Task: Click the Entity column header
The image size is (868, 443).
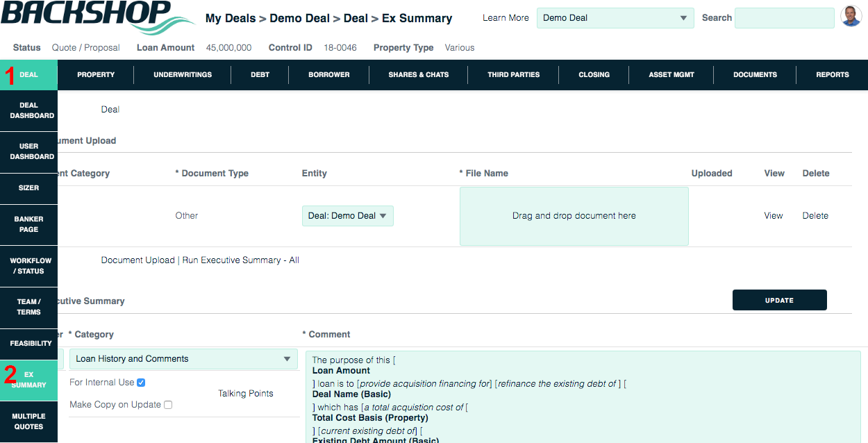Action: click(315, 174)
